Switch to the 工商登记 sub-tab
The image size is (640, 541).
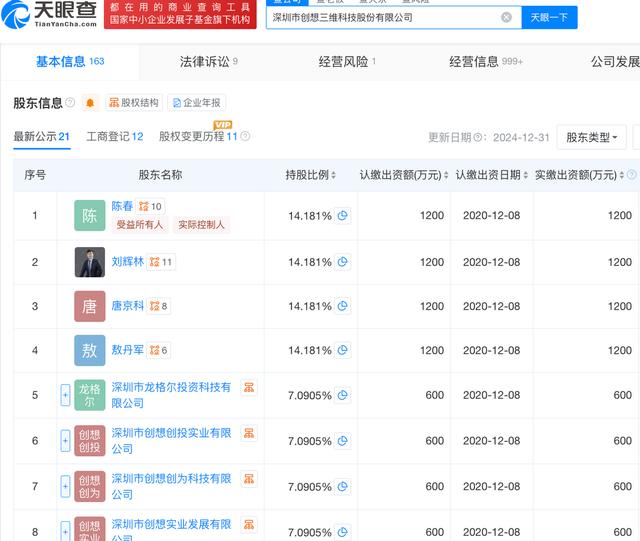(114, 137)
